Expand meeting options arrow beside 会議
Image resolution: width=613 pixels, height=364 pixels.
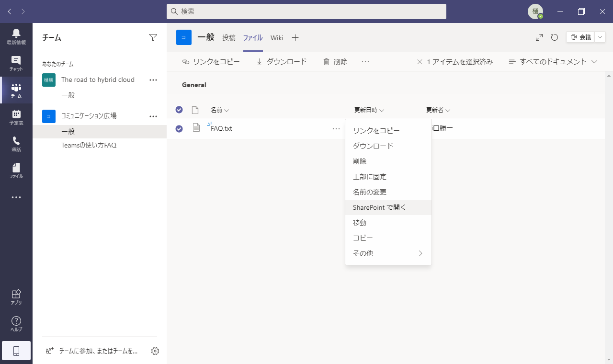pos(600,37)
